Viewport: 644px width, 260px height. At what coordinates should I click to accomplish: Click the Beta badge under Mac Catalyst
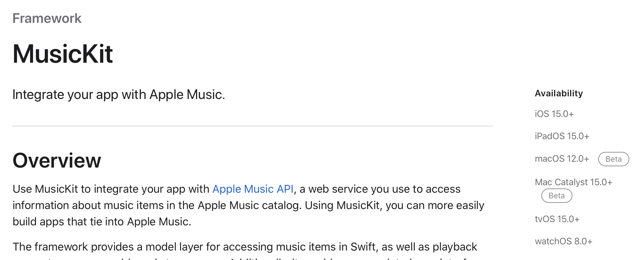(556, 196)
